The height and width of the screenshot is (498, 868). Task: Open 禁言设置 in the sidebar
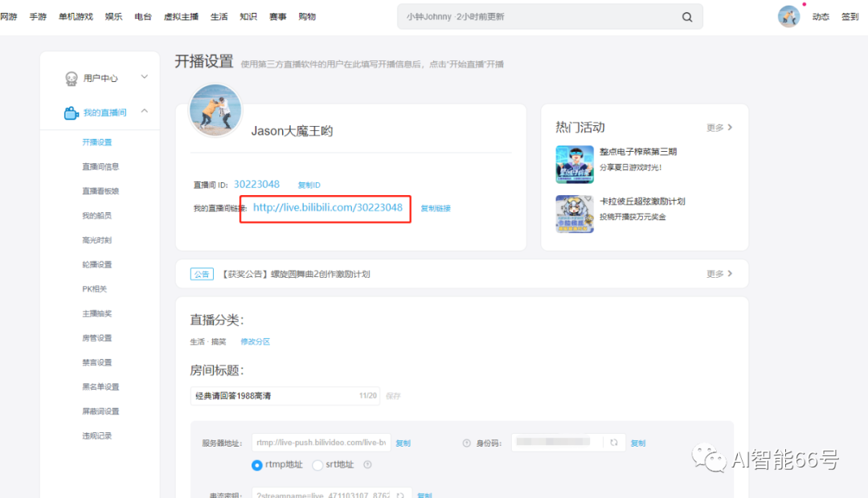click(97, 362)
